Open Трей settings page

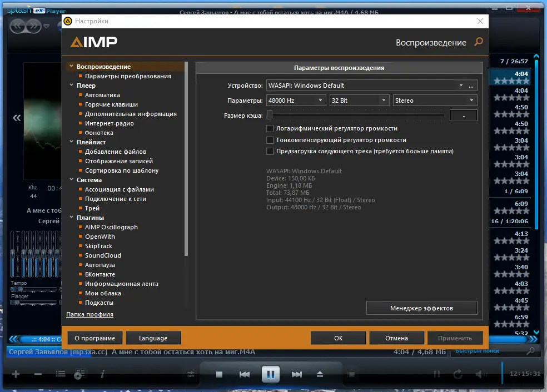(92, 208)
